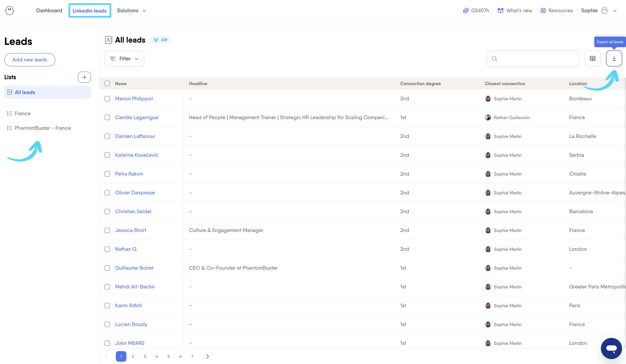This screenshot has width=626, height=364.
Task: Click Nathan Guillaumin's avatar
Action: point(488,117)
